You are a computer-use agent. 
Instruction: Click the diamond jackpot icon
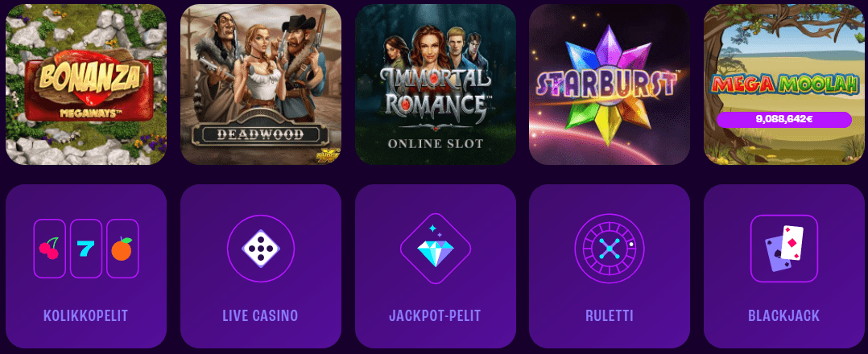435,249
